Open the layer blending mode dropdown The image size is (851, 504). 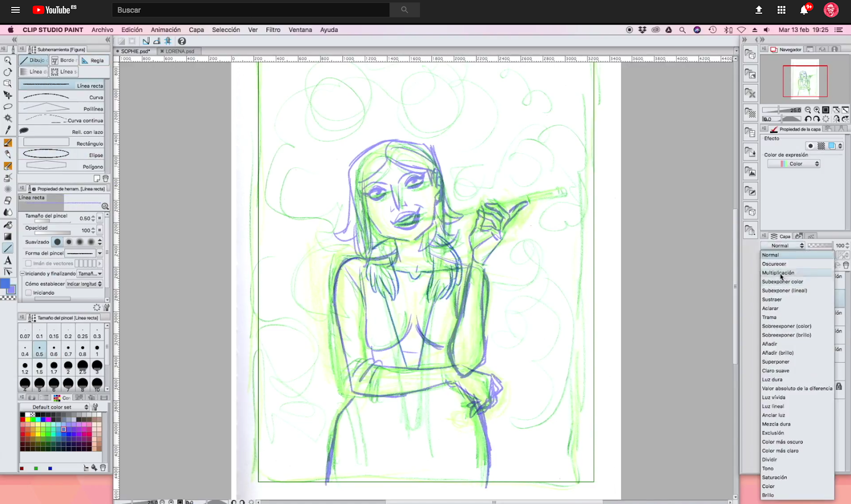click(782, 246)
